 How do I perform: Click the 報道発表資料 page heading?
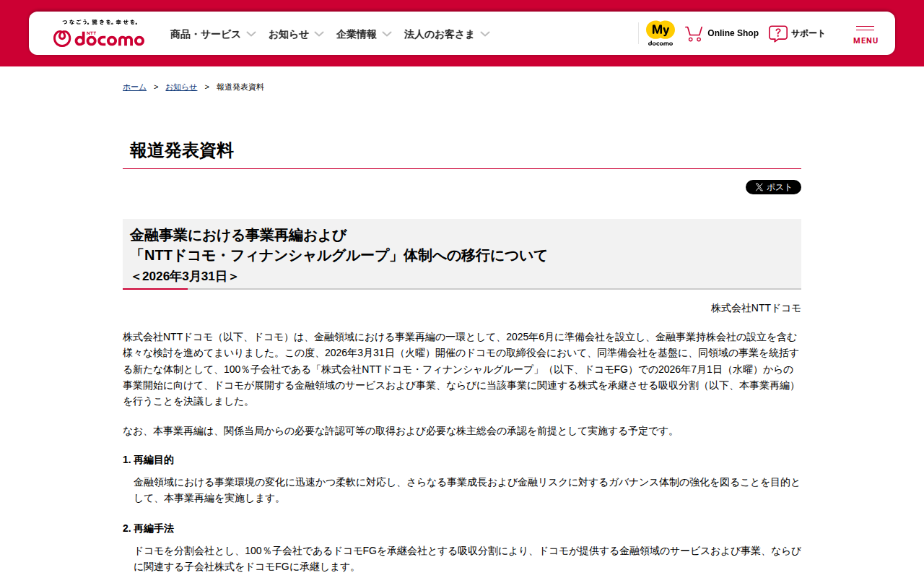182,150
